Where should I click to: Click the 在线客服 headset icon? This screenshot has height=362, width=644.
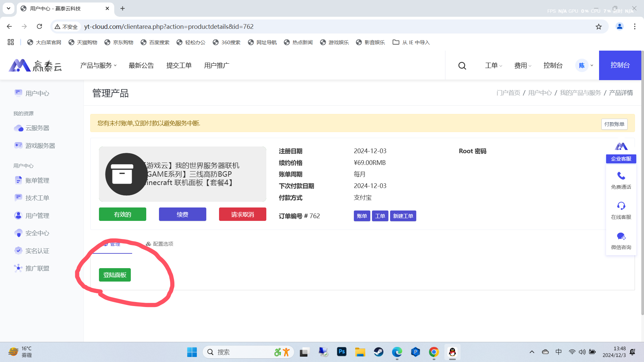coord(621,206)
